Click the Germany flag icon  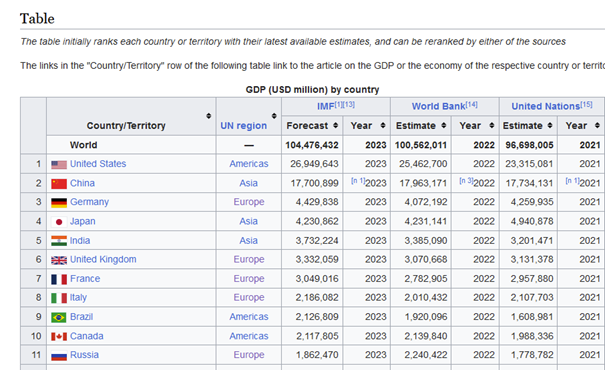(59, 203)
